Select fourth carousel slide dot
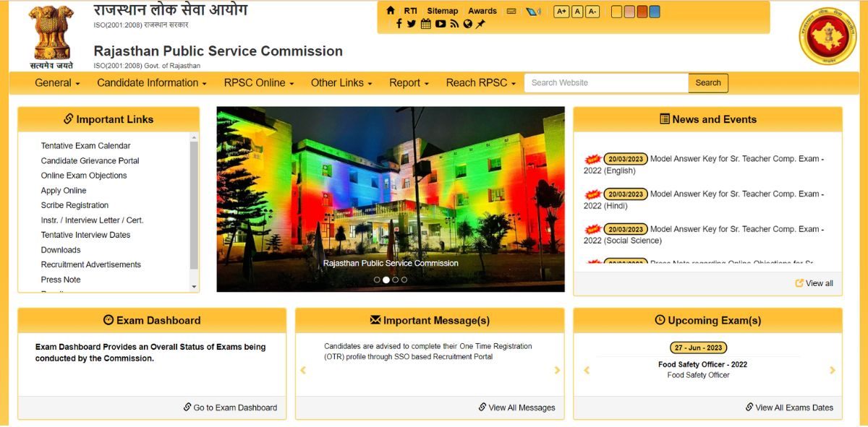Screen dimensions: 868x427 404,280
